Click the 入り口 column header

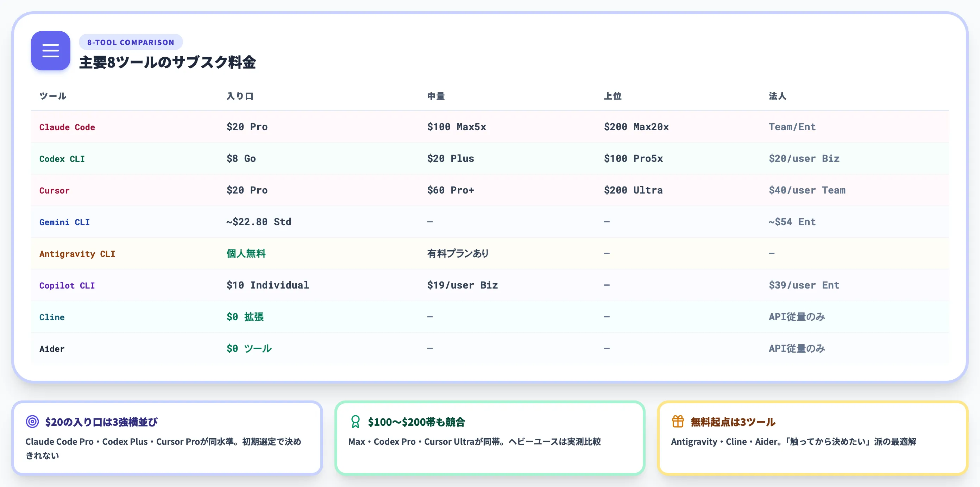240,96
